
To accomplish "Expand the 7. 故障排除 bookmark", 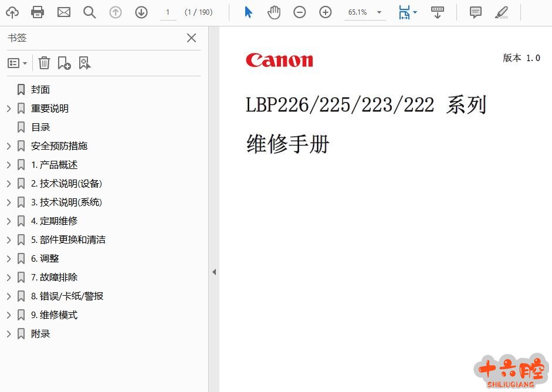I will click(x=9, y=278).
